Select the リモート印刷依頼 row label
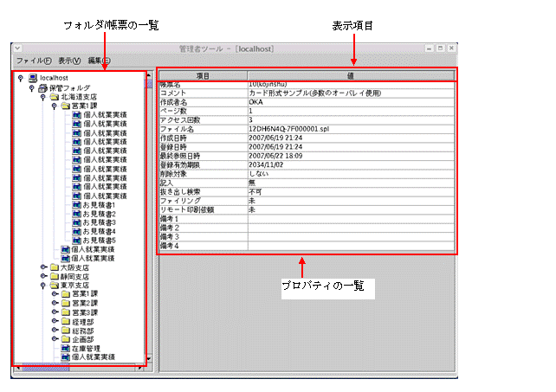The height and width of the screenshot is (392, 556). (x=187, y=209)
